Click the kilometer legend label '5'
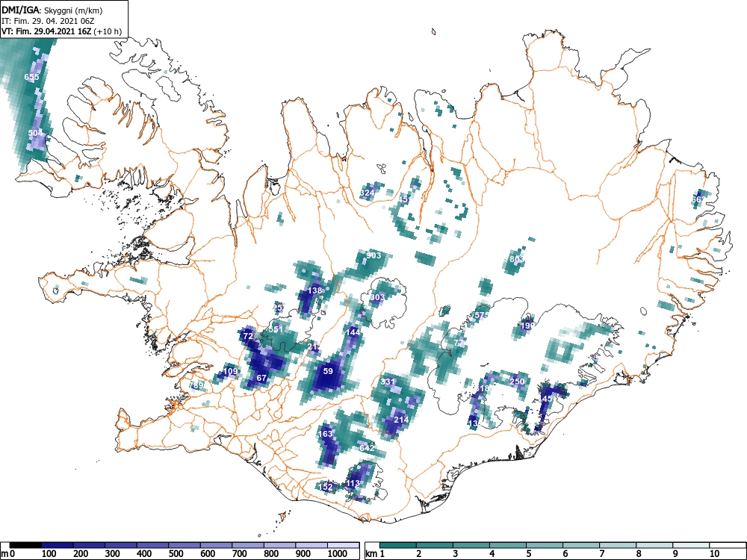The width and height of the screenshot is (747, 560). click(529, 554)
